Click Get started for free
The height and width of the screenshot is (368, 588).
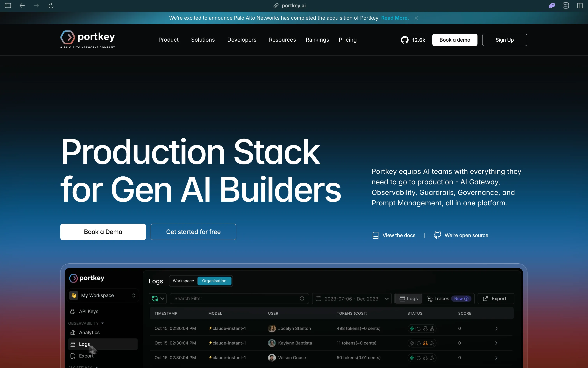click(193, 232)
